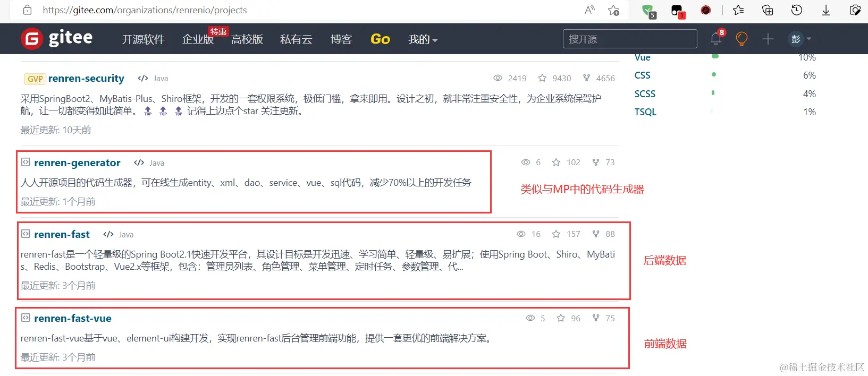Select the CSS language filter
This screenshot has height=376, width=868.
coord(642,75)
